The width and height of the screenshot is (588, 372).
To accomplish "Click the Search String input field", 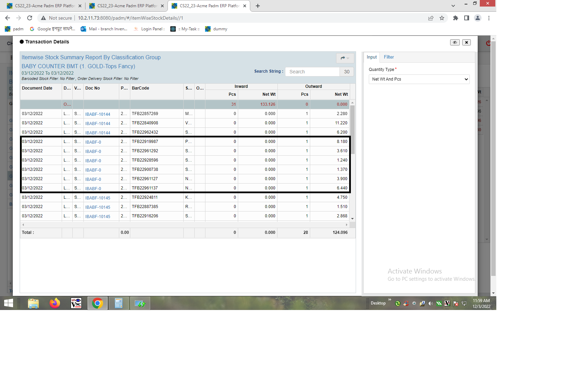I will (312, 72).
